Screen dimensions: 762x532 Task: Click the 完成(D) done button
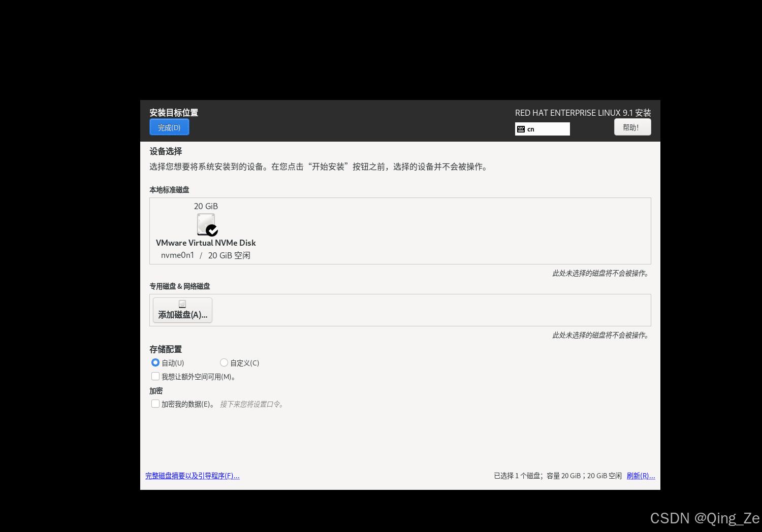click(x=169, y=127)
